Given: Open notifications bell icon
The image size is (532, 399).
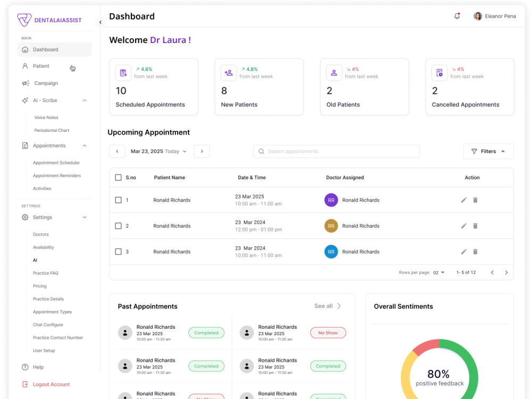Looking at the screenshot, I should point(457,16).
